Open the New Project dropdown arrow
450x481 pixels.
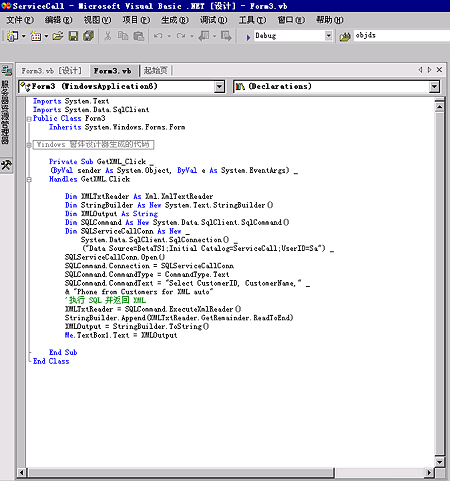click(x=23, y=36)
